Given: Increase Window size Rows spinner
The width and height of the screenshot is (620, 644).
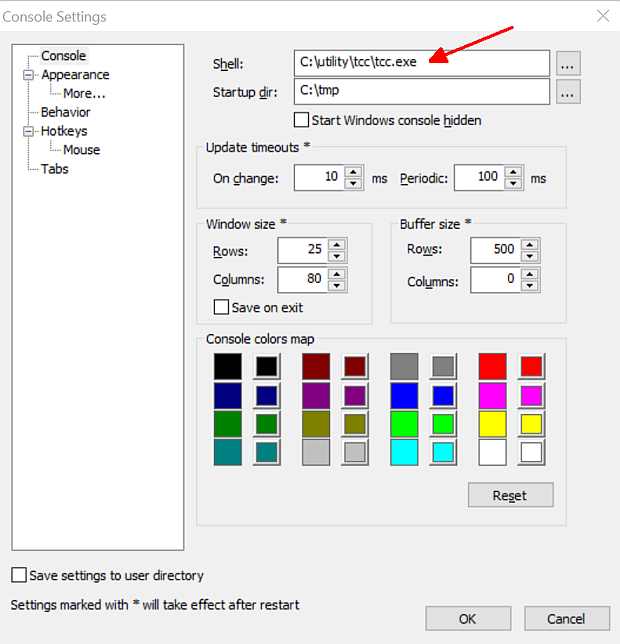Looking at the screenshot, I should click(x=337, y=244).
